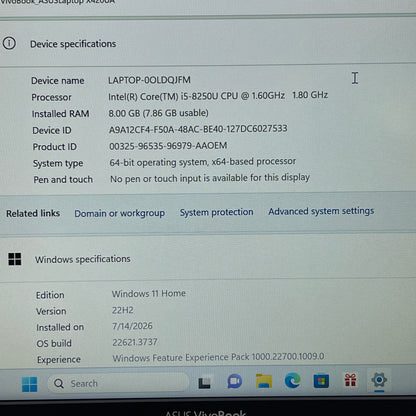Image resolution: width=416 pixels, height=416 pixels.
Task: Click the info icon beside Device specifications
Action: pos(9,43)
